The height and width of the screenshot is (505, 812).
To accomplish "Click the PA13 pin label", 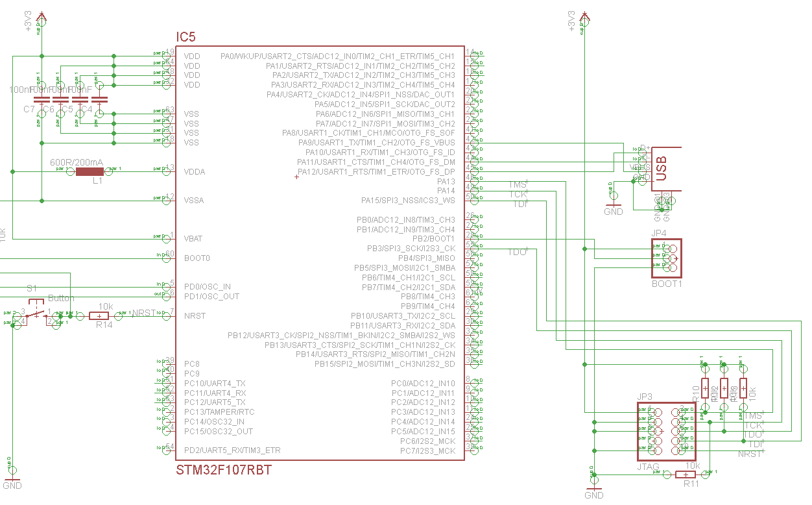I will [446, 182].
